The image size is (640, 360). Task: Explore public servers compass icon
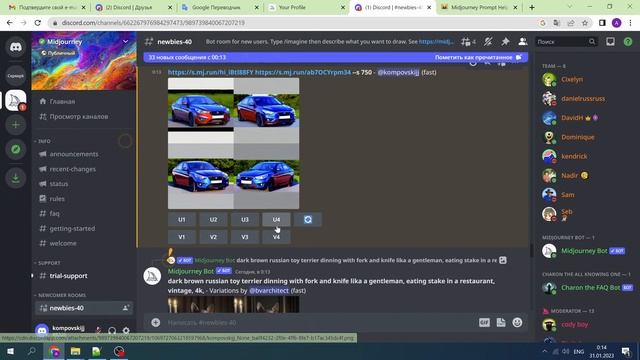16,149
